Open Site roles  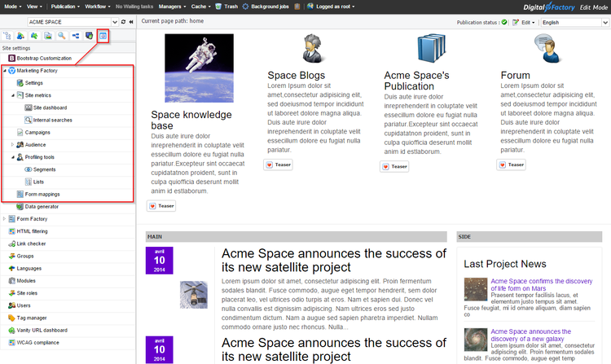tap(27, 293)
